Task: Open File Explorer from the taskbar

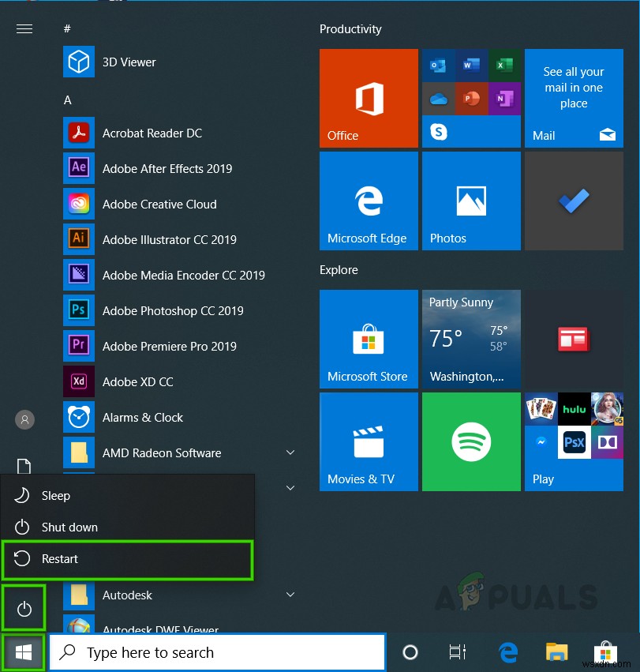Action: point(556,652)
